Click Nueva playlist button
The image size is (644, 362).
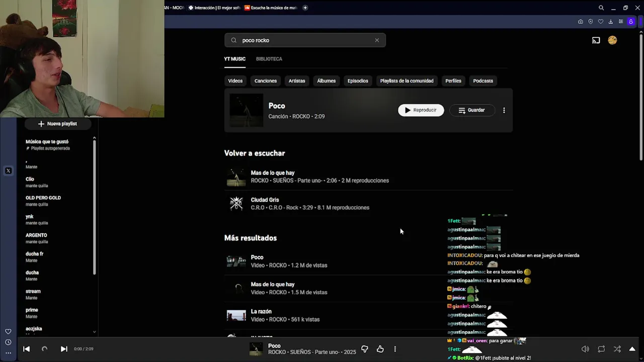click(x=57, y=124)
